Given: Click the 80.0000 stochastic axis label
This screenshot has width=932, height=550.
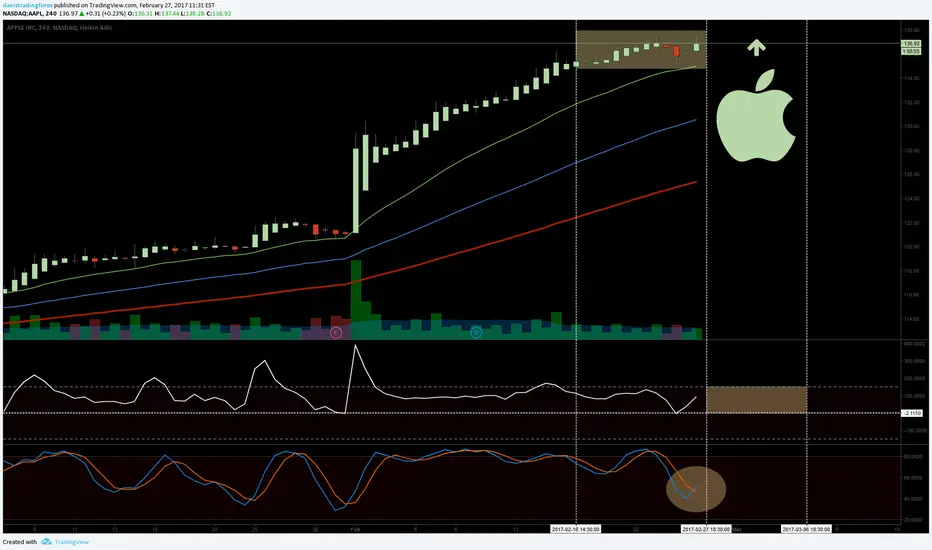Looking at the screenshot, I should [x=914, y=457].
